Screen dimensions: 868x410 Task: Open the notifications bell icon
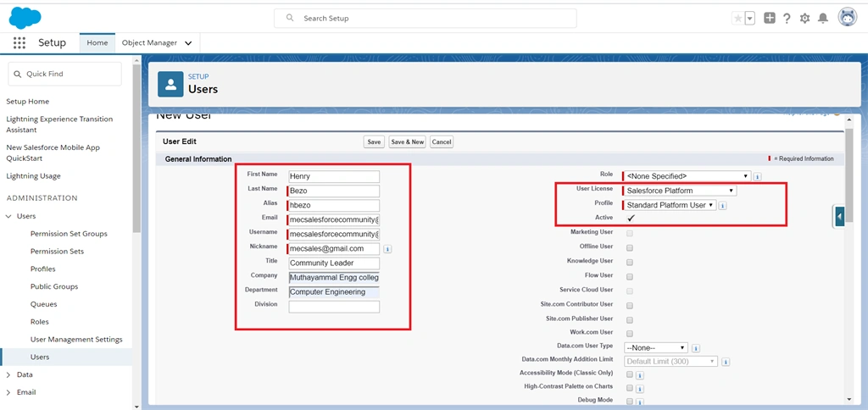pos(823,19)
